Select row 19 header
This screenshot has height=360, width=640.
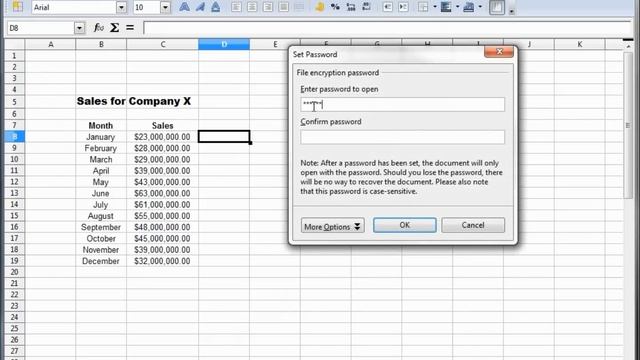click(14, 260)
